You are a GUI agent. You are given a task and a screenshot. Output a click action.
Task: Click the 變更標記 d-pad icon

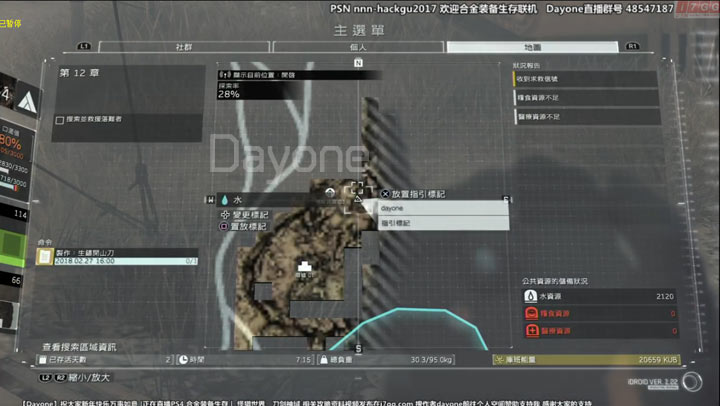[225, 214]
